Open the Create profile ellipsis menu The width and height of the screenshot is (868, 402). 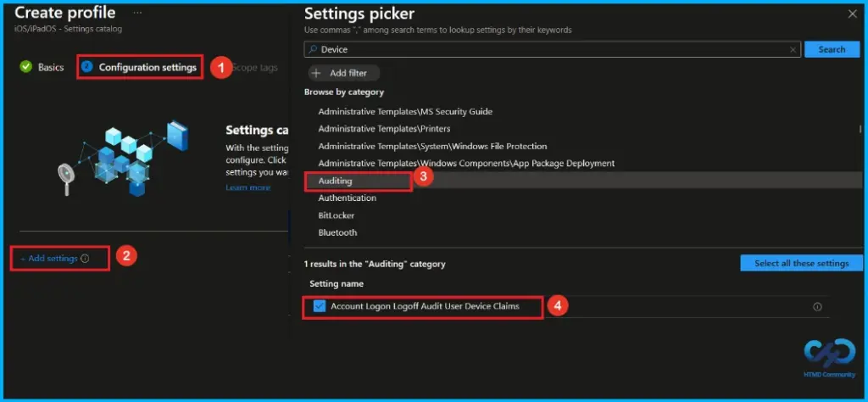pyautogui.click(x=137, y=12)
